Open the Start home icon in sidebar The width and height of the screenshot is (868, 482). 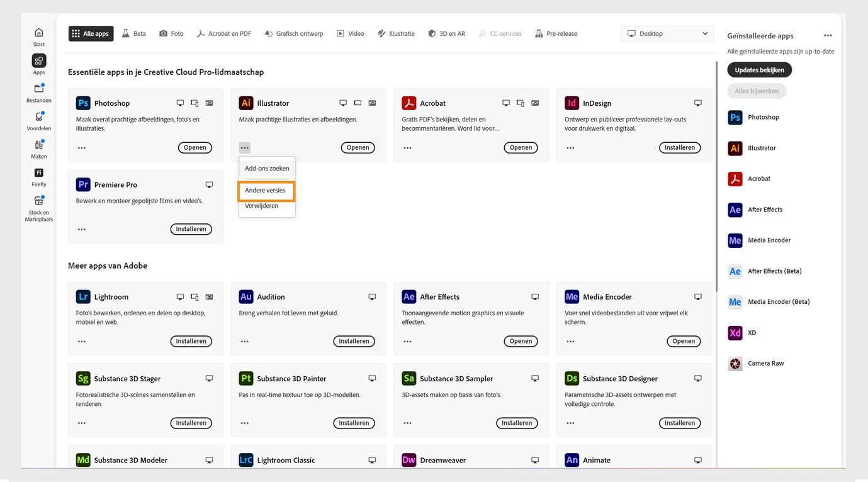39,33
